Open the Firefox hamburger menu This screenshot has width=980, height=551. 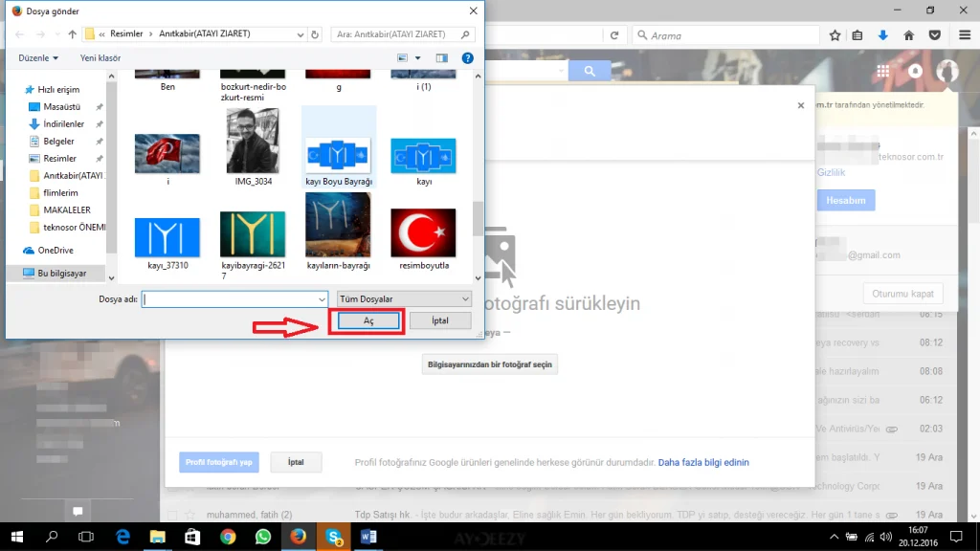963,35
